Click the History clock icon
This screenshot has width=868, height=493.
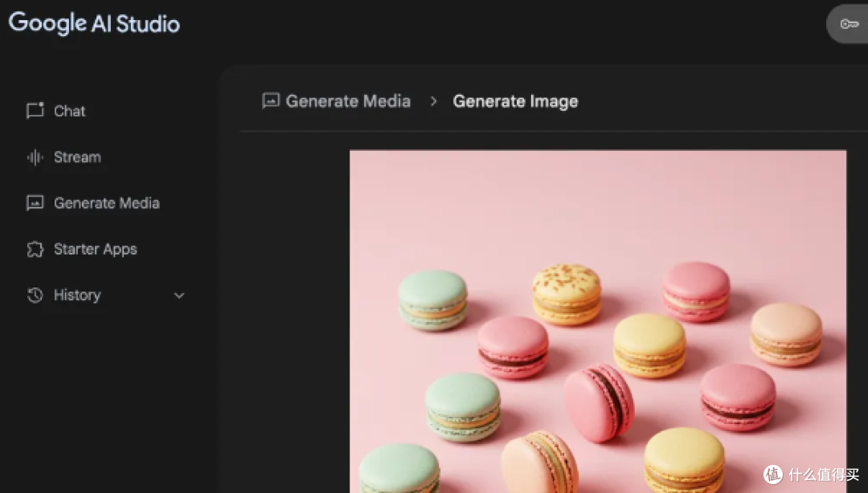(35, 295)
